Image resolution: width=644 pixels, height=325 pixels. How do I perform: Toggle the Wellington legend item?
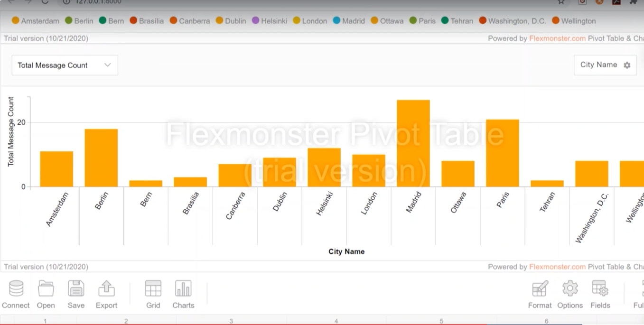tap(574, 21)
